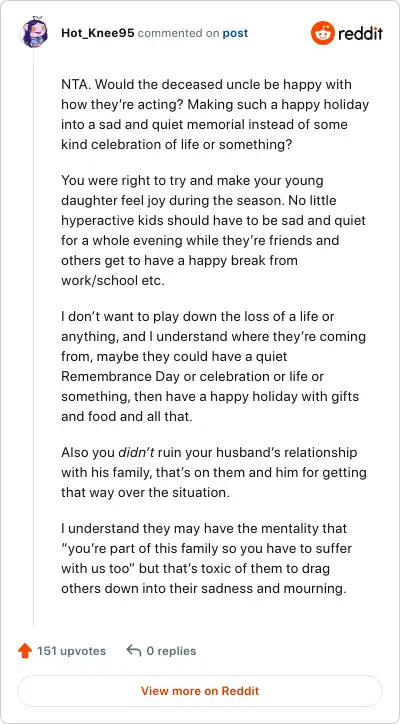Click the Reddit logo icon
This screenshot has width=400, height=724.
[x=322, y=33]
